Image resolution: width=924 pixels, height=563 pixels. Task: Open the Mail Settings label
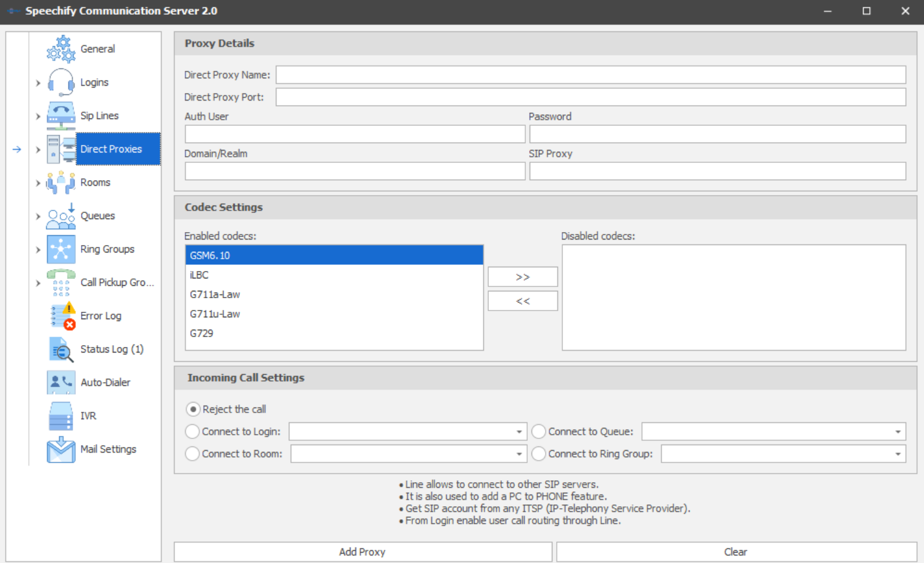(x=108, y=449)
